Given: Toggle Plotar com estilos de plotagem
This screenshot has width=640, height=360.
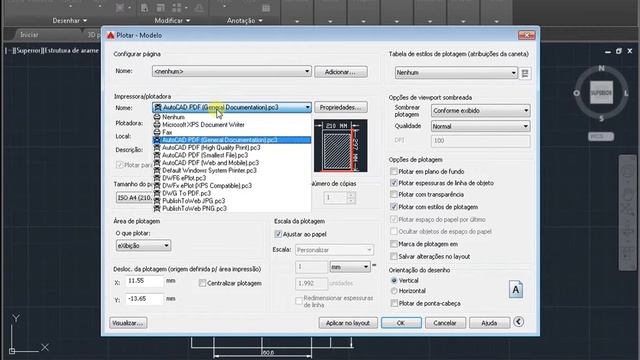Looking at the screenshot, I should [394, 207].
